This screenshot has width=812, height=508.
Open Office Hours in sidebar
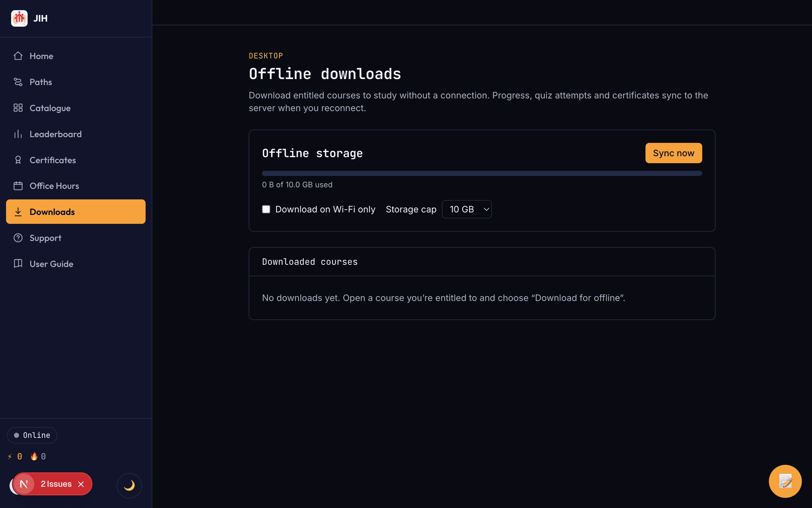(76, 186)
